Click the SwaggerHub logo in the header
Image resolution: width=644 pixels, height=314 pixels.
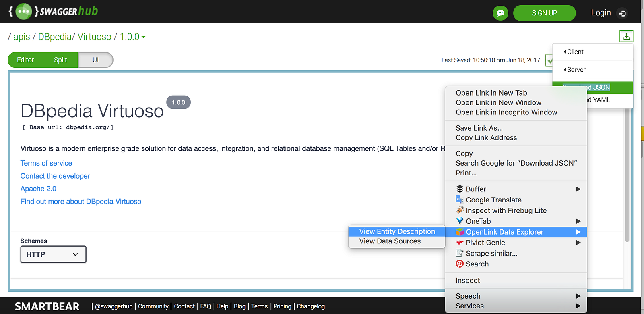tap(53, 11)
